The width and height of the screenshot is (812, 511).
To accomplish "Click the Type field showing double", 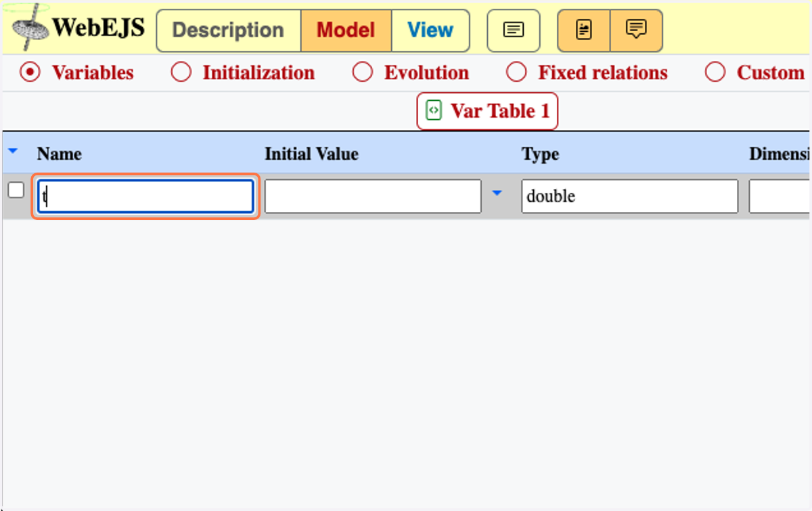I will click(629, 196).
